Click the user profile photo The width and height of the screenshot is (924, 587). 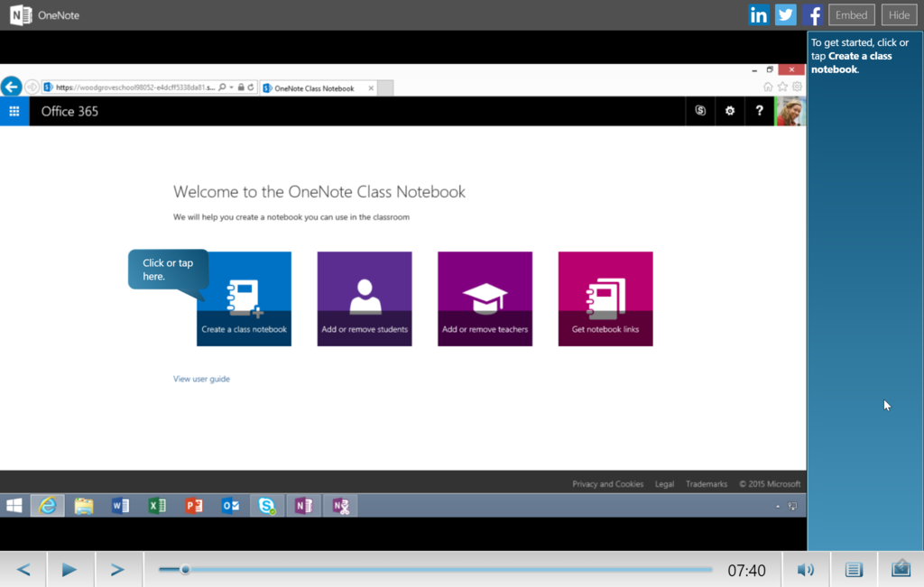tap(790, 111)
